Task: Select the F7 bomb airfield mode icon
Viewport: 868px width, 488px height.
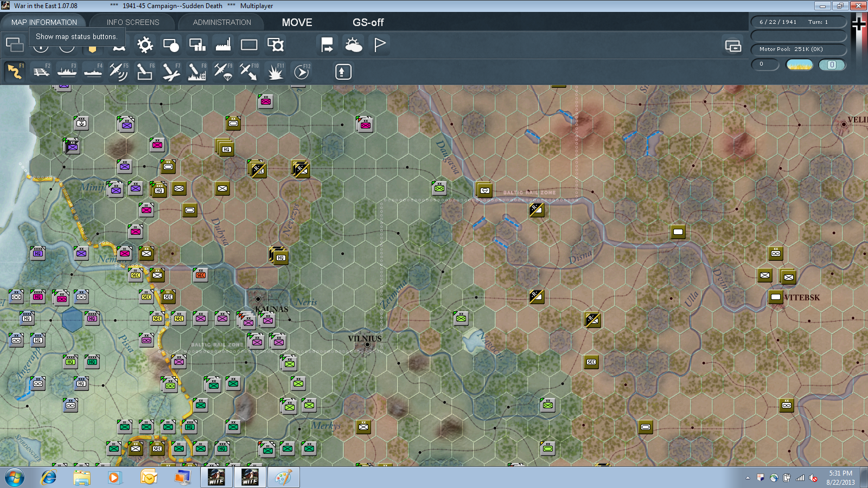Action: pos(171,72)
